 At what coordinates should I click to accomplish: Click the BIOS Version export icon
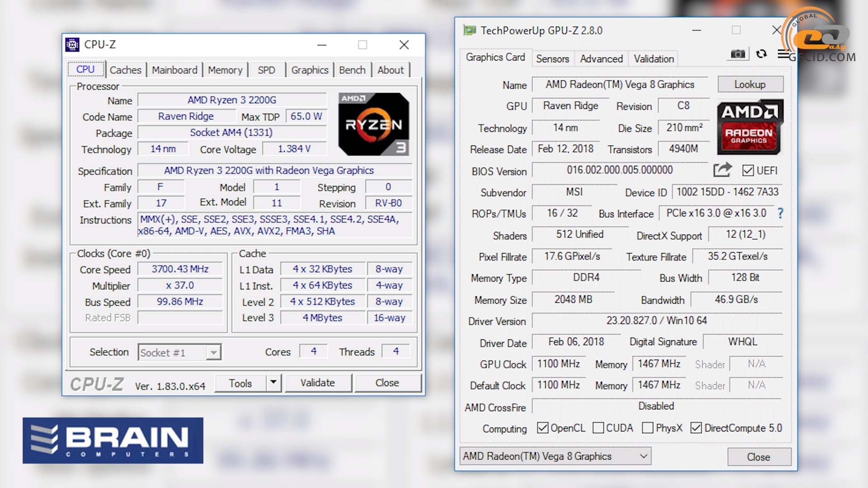[x=722, y=170]
